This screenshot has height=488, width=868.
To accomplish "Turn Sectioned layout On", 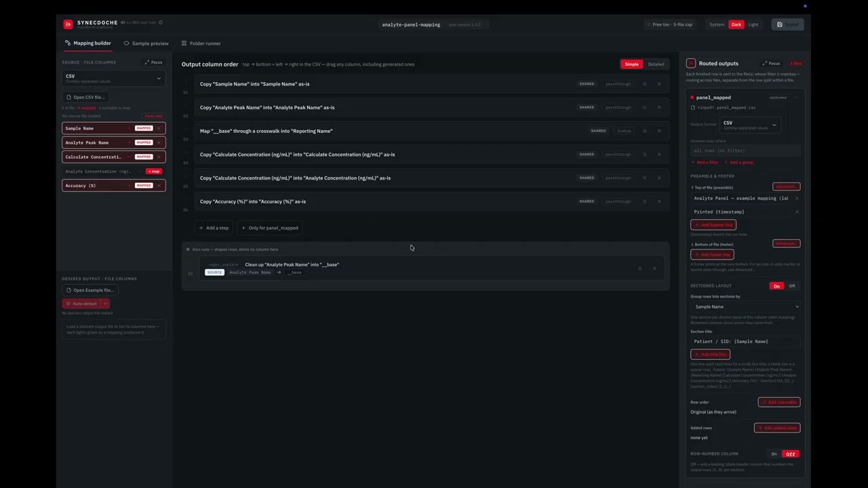I will point(776,286).
